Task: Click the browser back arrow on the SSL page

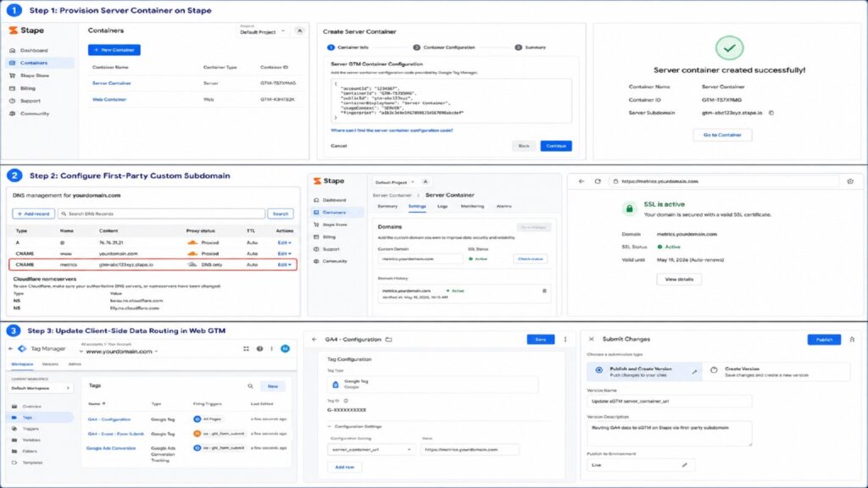Action: pos(581,181)
